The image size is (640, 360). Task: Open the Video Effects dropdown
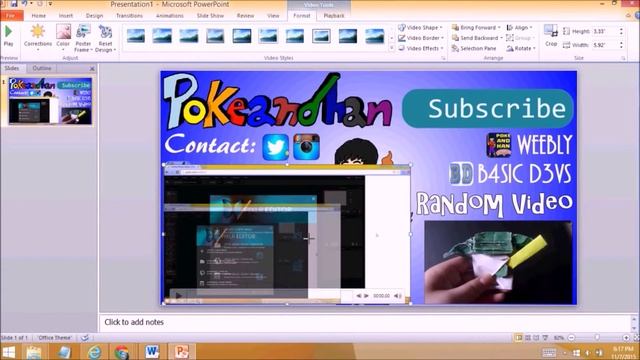point(421,48)
